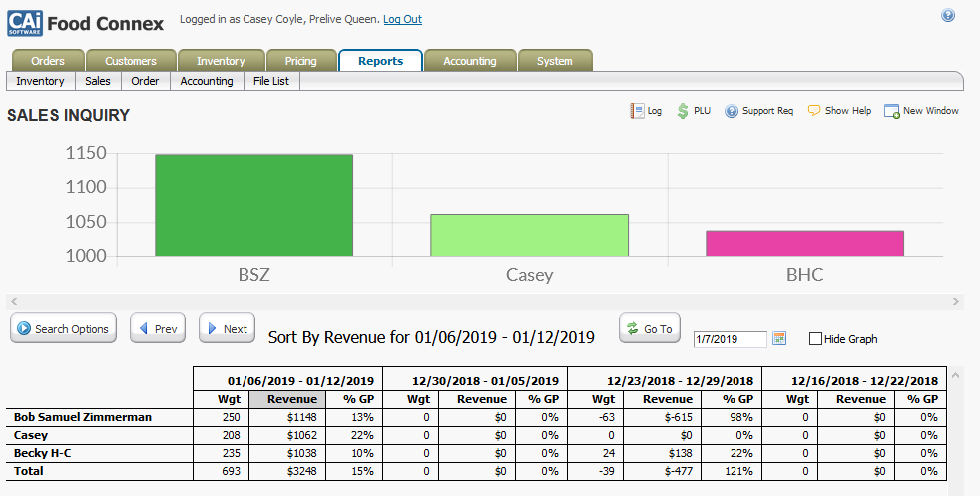
Task: Go to the Prev period
Action: 158,328
